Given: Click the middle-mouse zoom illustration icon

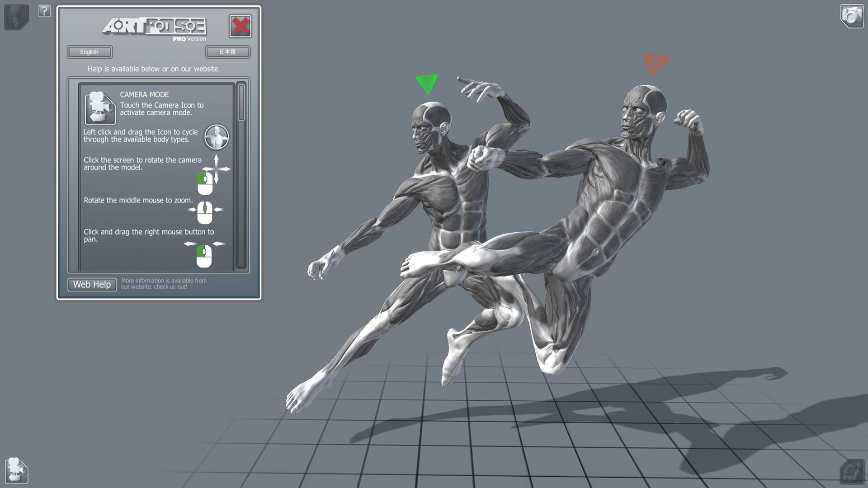Looking at the screenshot, I should (205, 212).
